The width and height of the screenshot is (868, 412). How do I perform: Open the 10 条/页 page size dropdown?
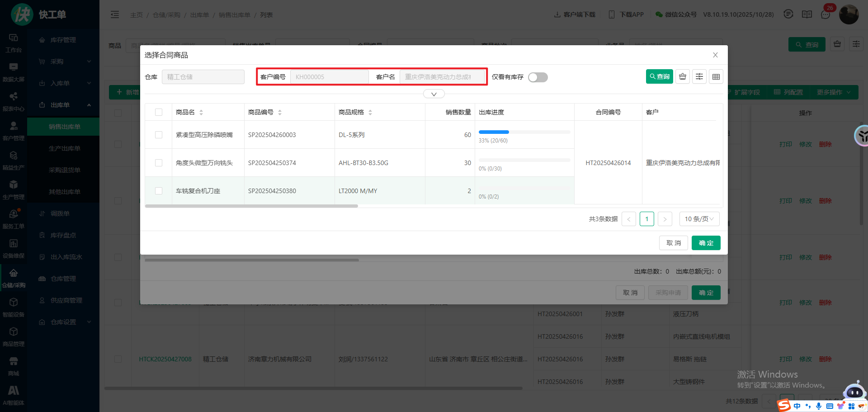point(699,219)
